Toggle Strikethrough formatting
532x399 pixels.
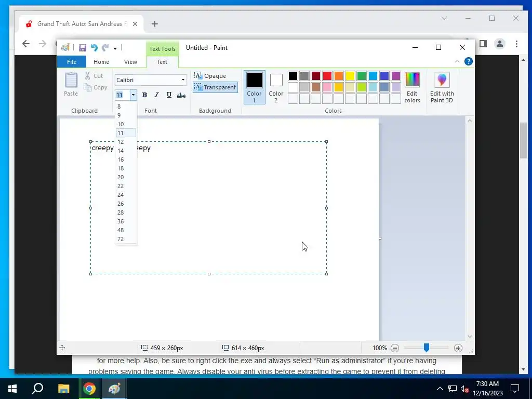(181, 95)
